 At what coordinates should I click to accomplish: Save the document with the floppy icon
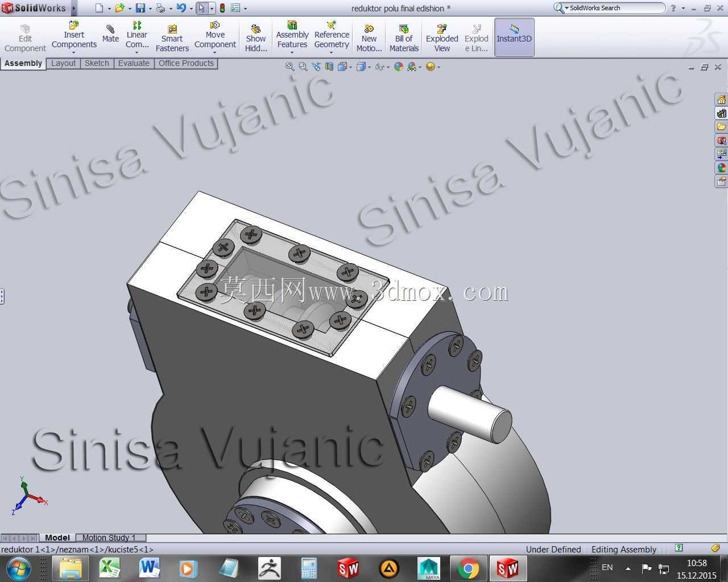click(140, 8)
